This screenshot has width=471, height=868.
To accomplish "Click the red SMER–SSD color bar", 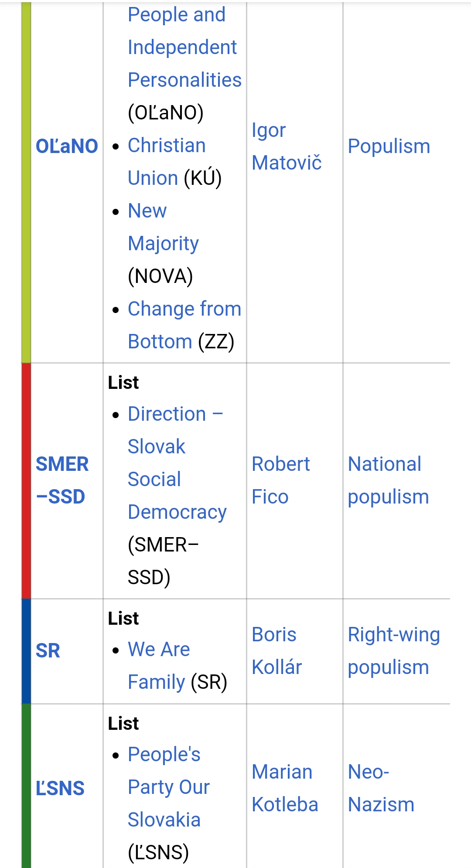I will point(26,480).
